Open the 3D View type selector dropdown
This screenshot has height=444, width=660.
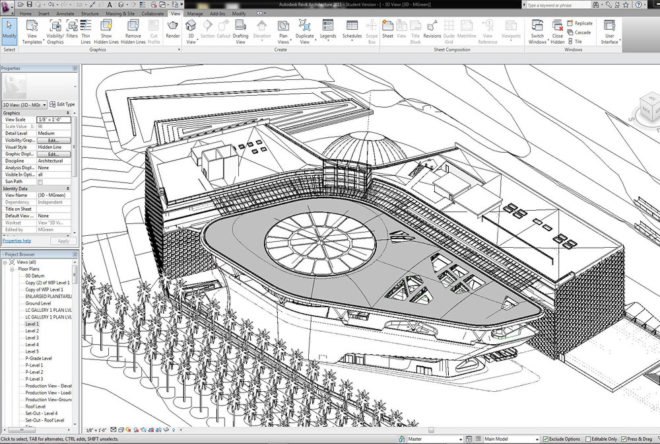(x=25, y=104)
